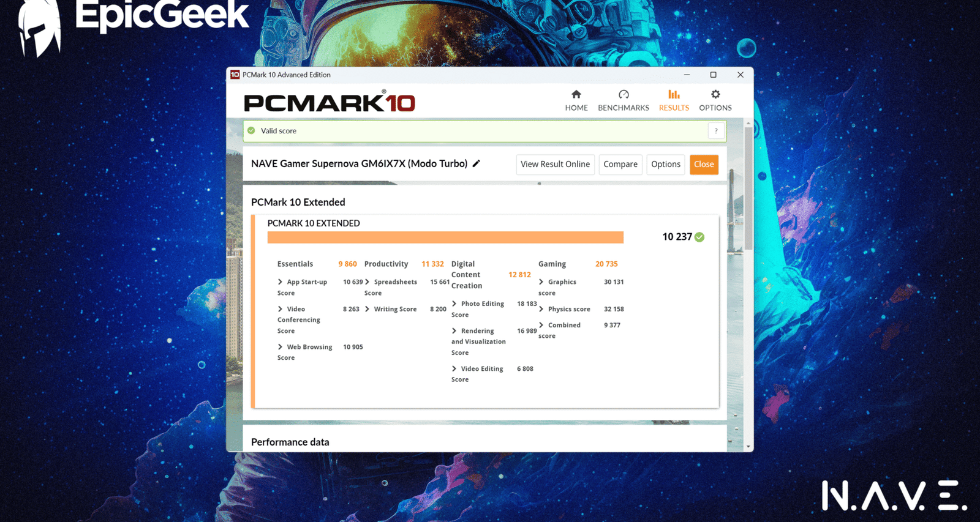980x522 pixels.
Task: Click Physics score value 32 158
Action: click(x=614, y=309)
